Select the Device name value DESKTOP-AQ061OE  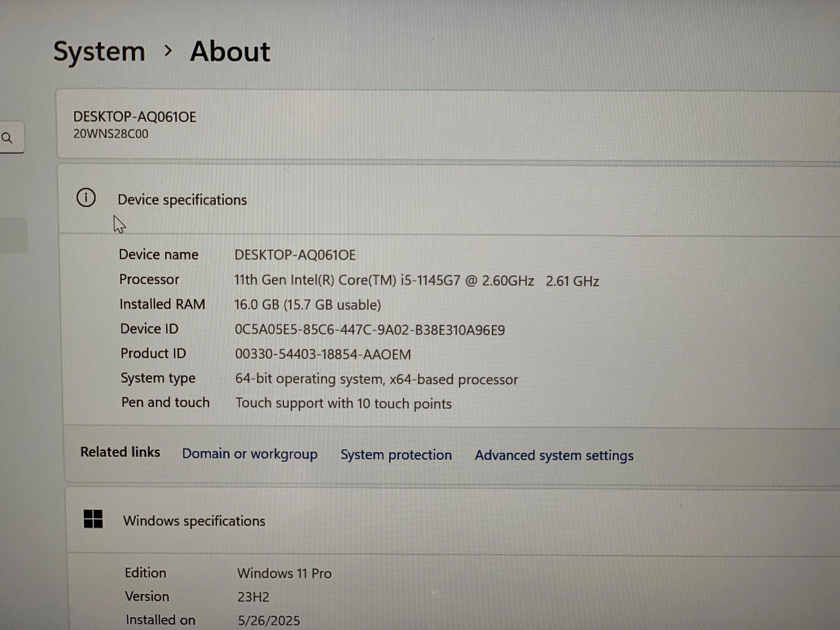(x=295, y=255)
